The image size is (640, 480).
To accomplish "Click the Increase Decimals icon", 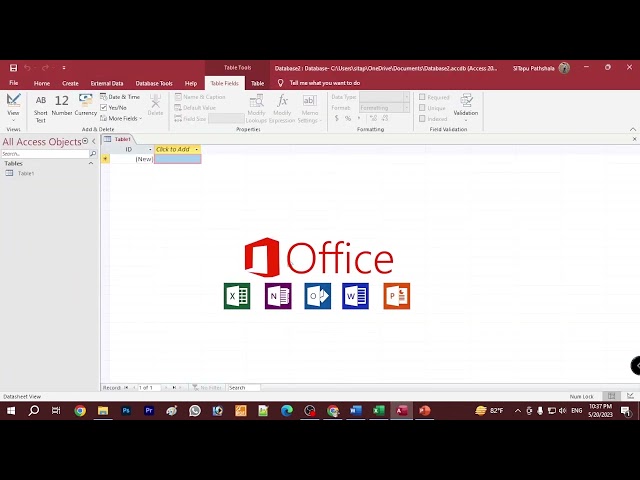I will click(x=373, y=118).
